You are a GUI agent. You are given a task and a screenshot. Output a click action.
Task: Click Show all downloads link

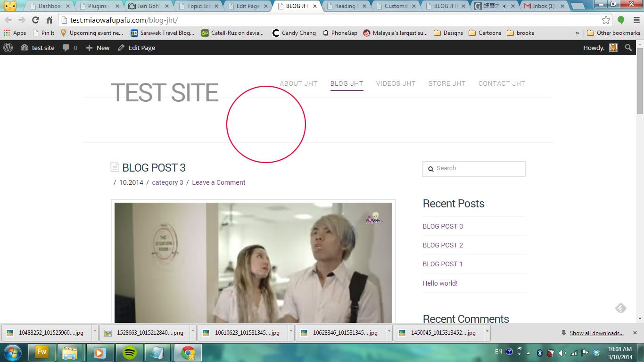tap(596, 333)
